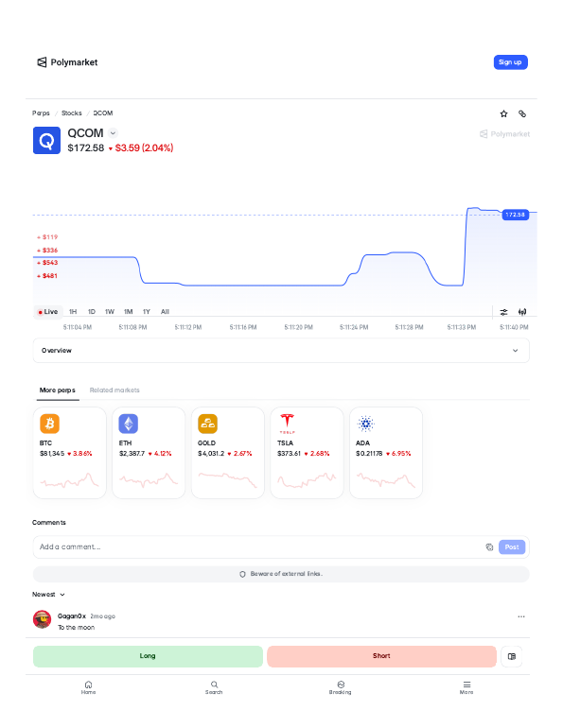563x728 pixels.
Task: Click the ETH price $2,387.7
Action: pyautogui.click(x=132, y=454)
